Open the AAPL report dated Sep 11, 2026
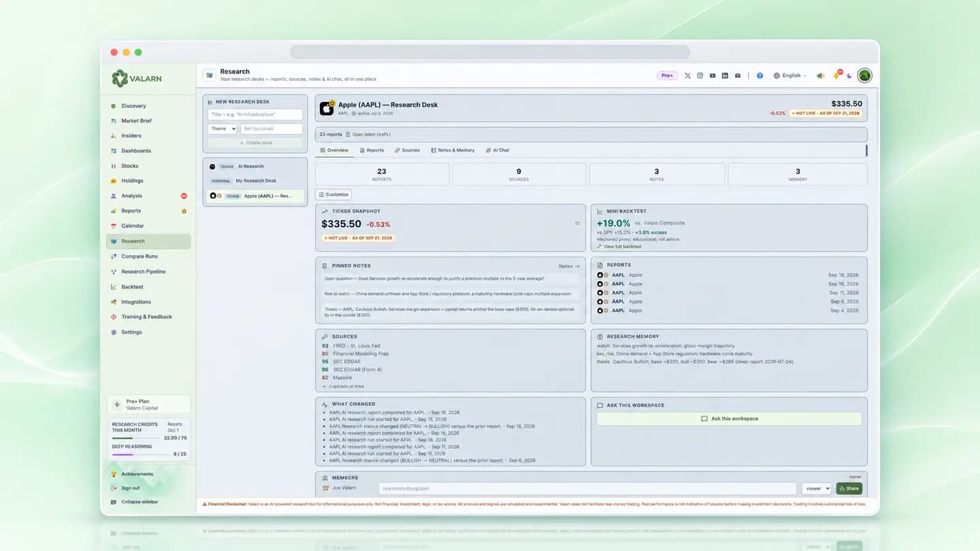This screenshot has width=980, height=551. coord(728,293)
